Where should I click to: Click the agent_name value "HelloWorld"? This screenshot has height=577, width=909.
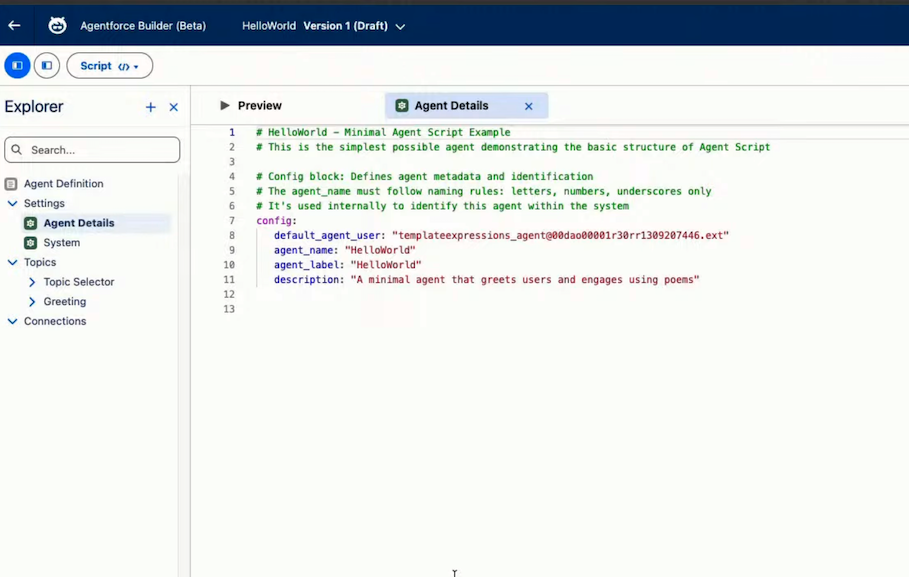point(380,251)
